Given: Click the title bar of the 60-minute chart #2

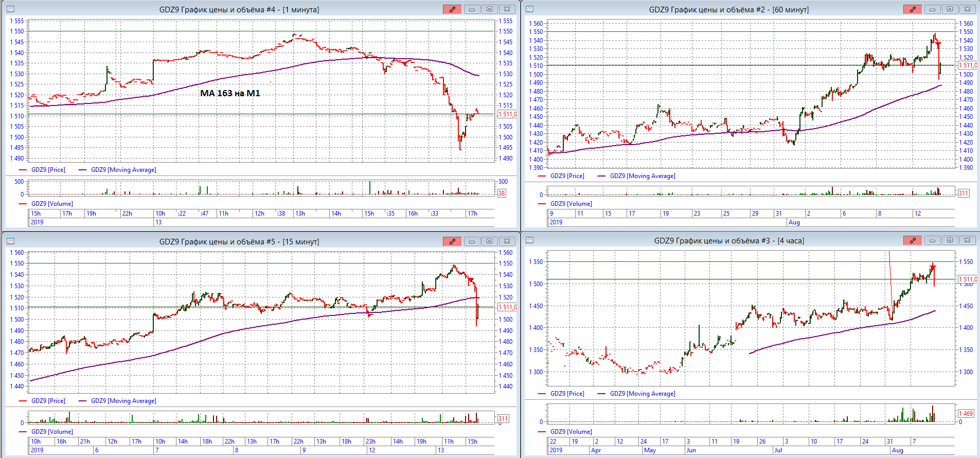Looking at the screenshot, I should [728, 9].
